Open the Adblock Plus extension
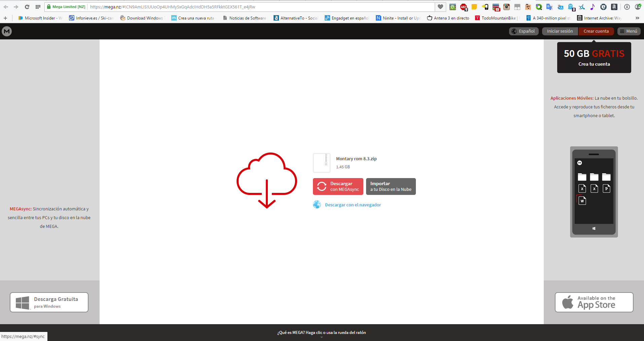The width and height of the screenshot is (644, 341). tap(464, 7)
